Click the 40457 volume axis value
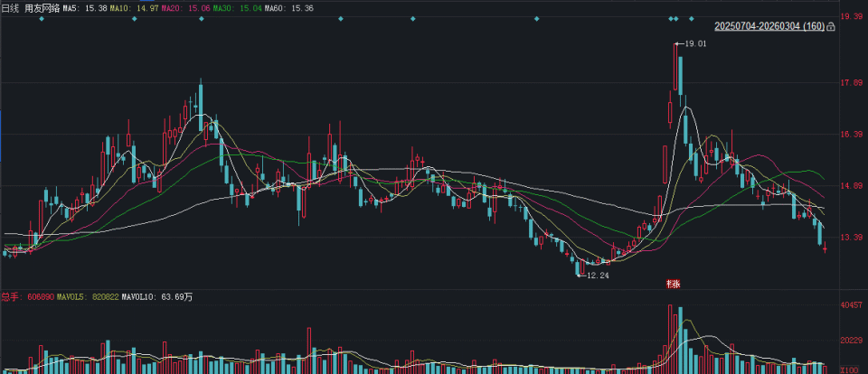The image size is (868, 374). [x=852, y=305]
